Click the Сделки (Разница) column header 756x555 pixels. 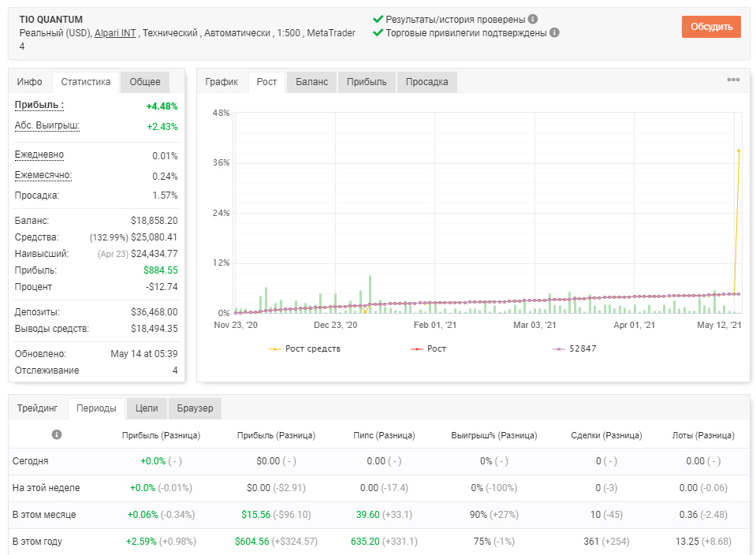click(x=606, y=435)
